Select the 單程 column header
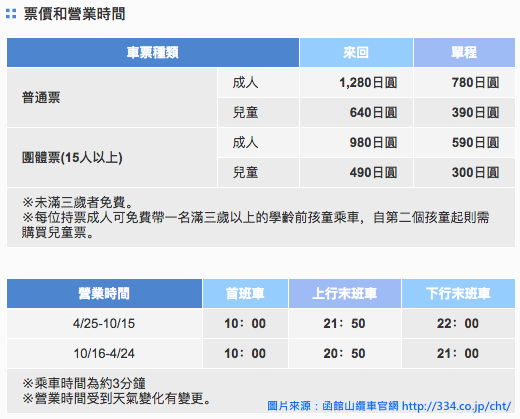520x419 pixels. click(464, 52)
